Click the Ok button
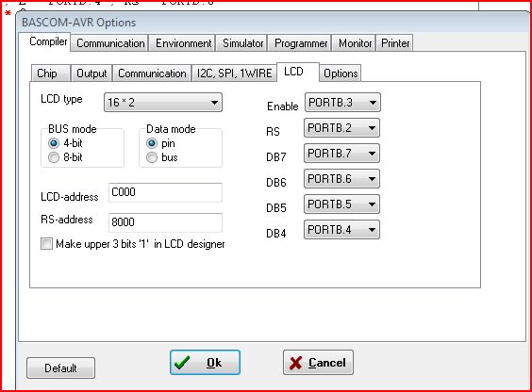 (x=206, y=363)
